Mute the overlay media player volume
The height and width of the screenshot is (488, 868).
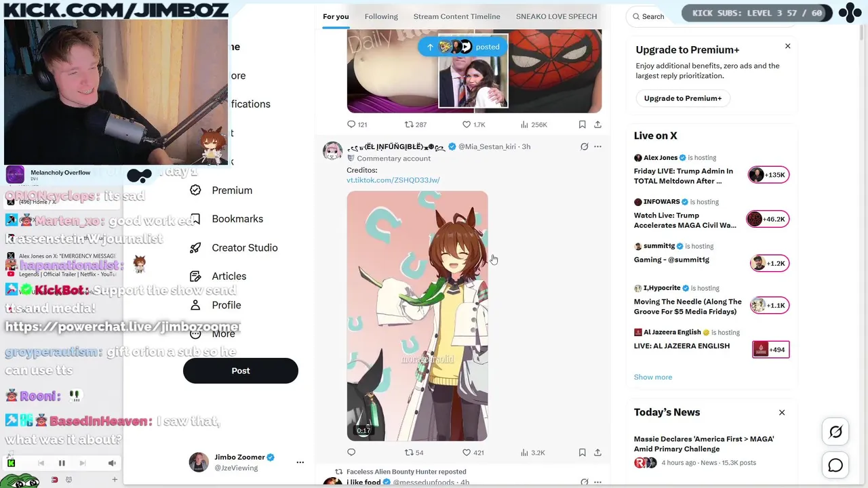[x=112, y=463]
